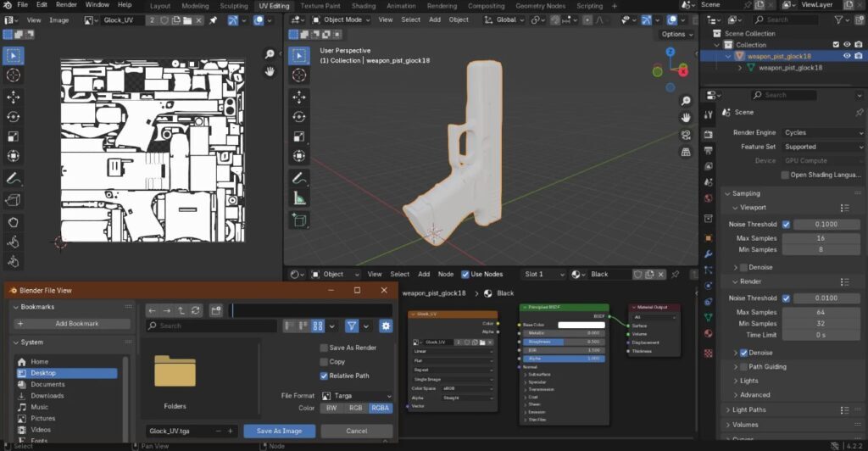Go to parent directory in File View
Viewport: 868px width, 451px height.
(x=181, y=310)
